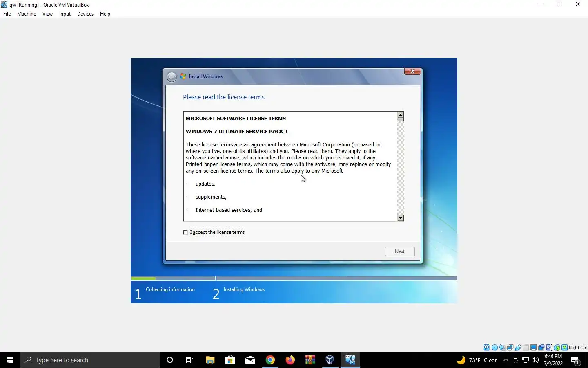The image size is (588, 368).
Task: Click the Next button in Install Windows
Action: tap(400, 251)
